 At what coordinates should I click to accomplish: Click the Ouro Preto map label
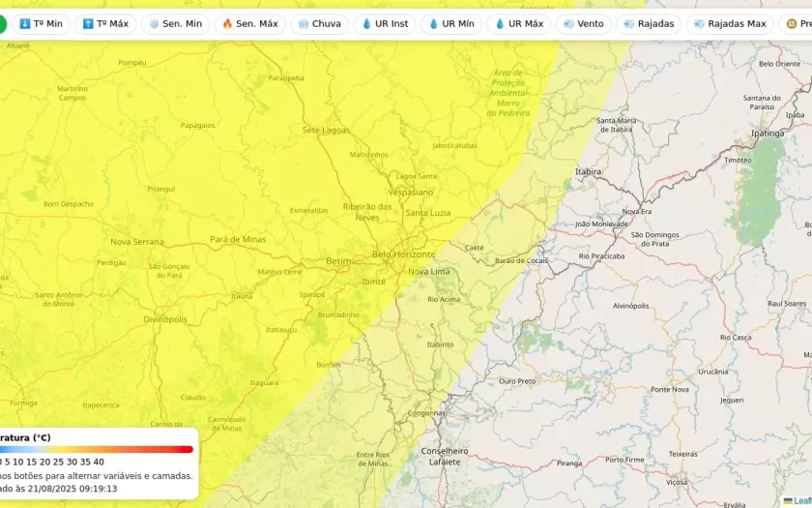pyautogui.click(x=516, y=381)
